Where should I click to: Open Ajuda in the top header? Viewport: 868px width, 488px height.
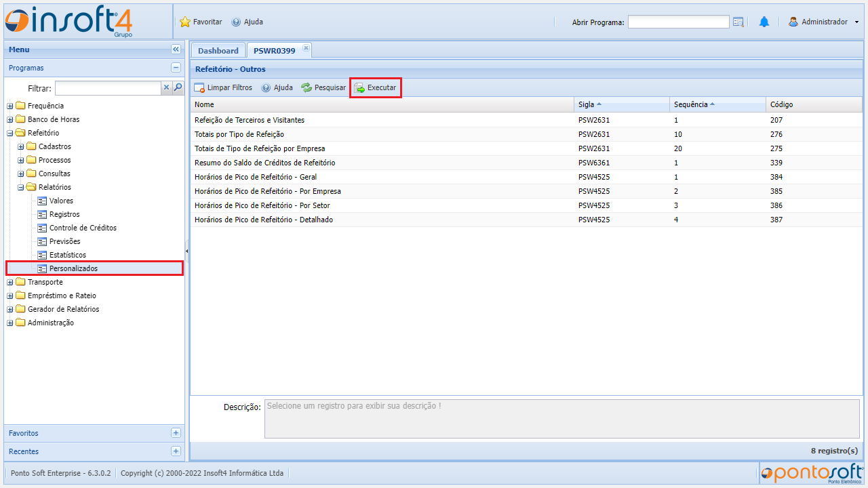248,22
